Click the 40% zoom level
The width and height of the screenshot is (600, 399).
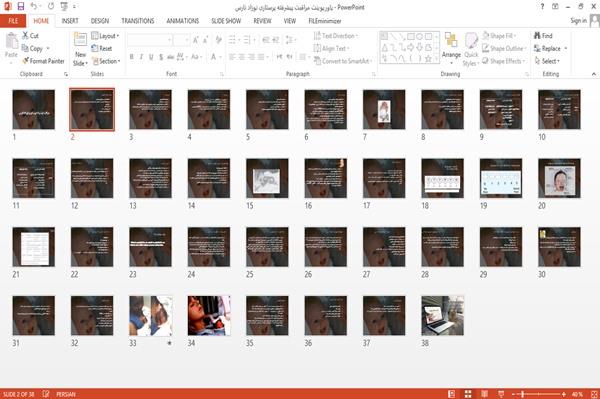point(577,394)
